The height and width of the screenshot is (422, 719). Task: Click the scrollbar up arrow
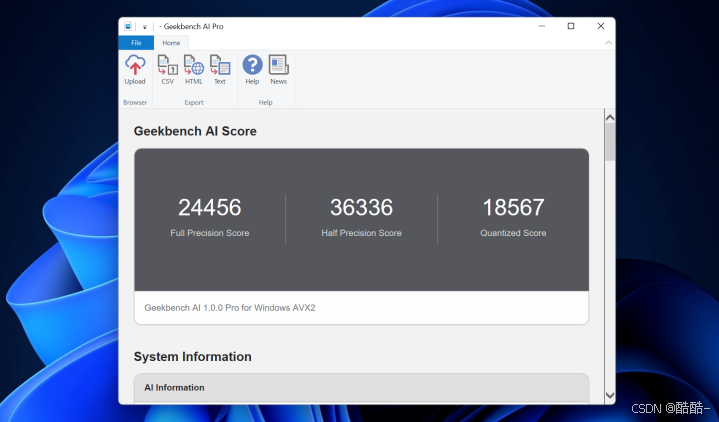(x=610, y=118)
